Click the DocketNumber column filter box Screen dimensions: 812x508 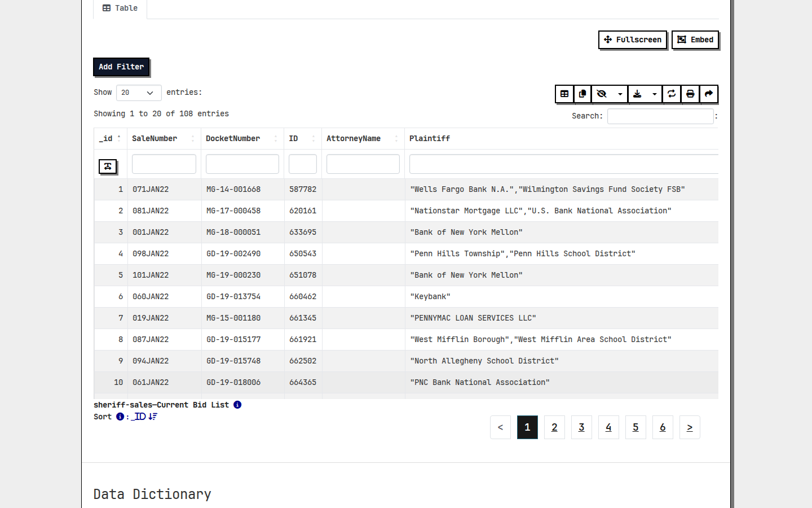click(x=242, y=164)
